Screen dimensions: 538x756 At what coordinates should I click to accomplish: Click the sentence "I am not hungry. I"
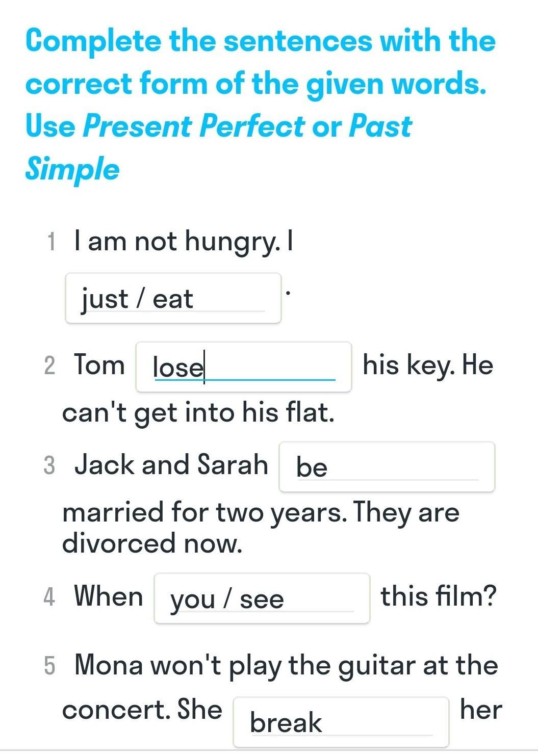(184, 241)
